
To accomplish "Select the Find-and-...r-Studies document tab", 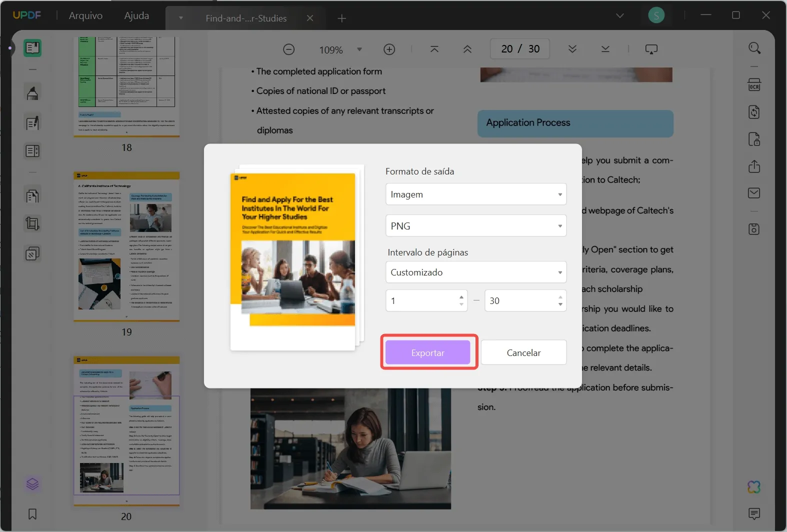I will [246, 18].
